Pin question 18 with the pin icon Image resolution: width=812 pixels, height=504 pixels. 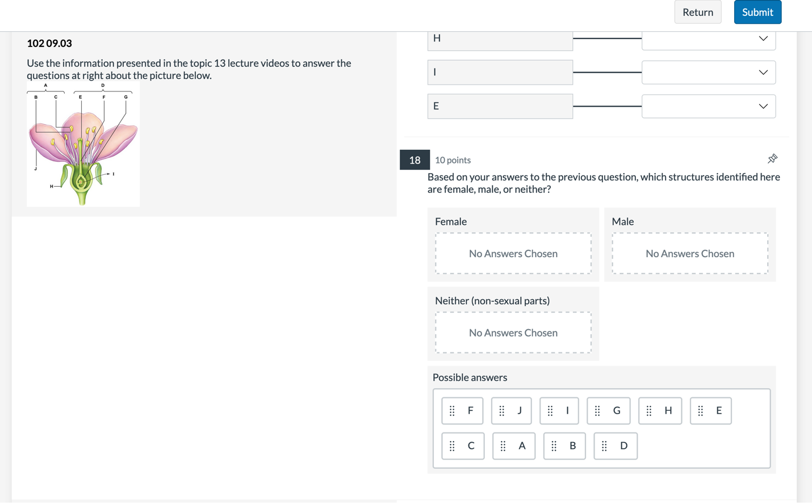tap(772, 159)
